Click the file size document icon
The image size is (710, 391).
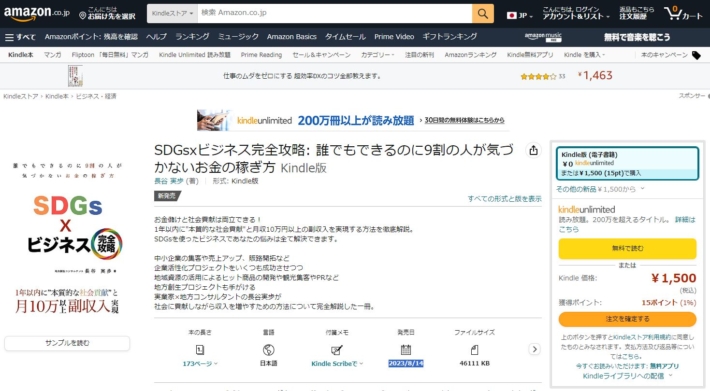point(474,350)
